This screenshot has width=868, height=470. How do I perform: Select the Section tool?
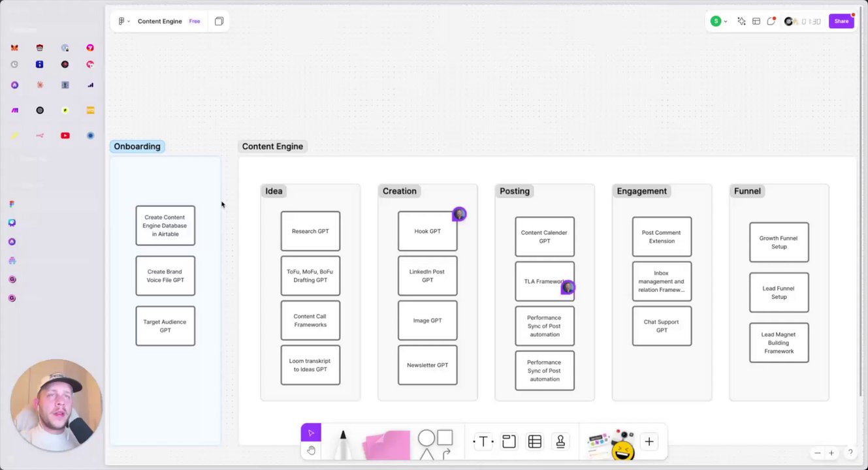click(x=509, y=442)
